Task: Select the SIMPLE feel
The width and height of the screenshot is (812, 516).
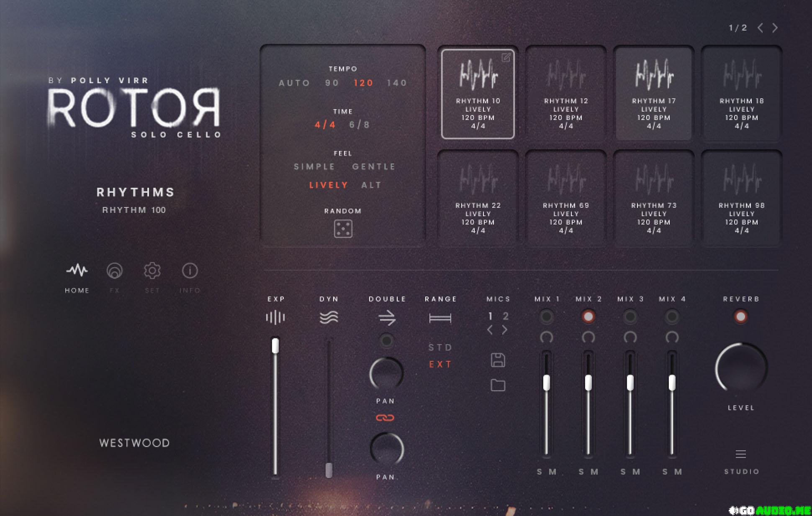Action: coord(314,166)
